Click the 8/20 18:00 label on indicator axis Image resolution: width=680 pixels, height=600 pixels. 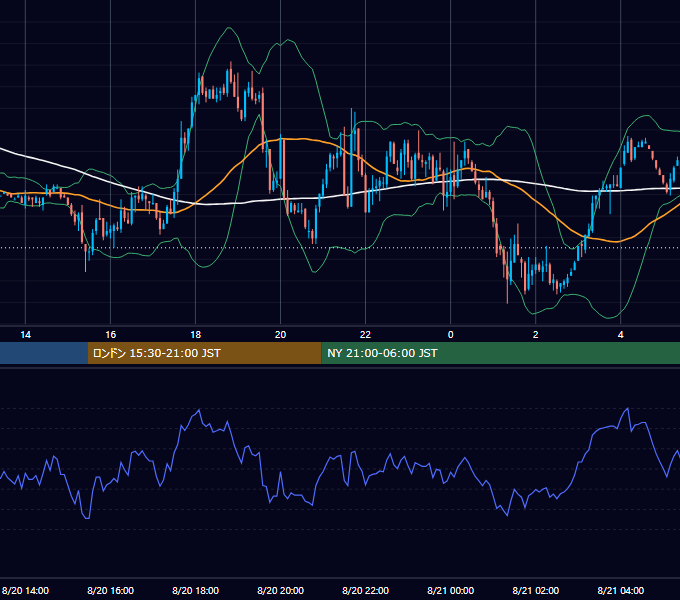pos(196,590)
